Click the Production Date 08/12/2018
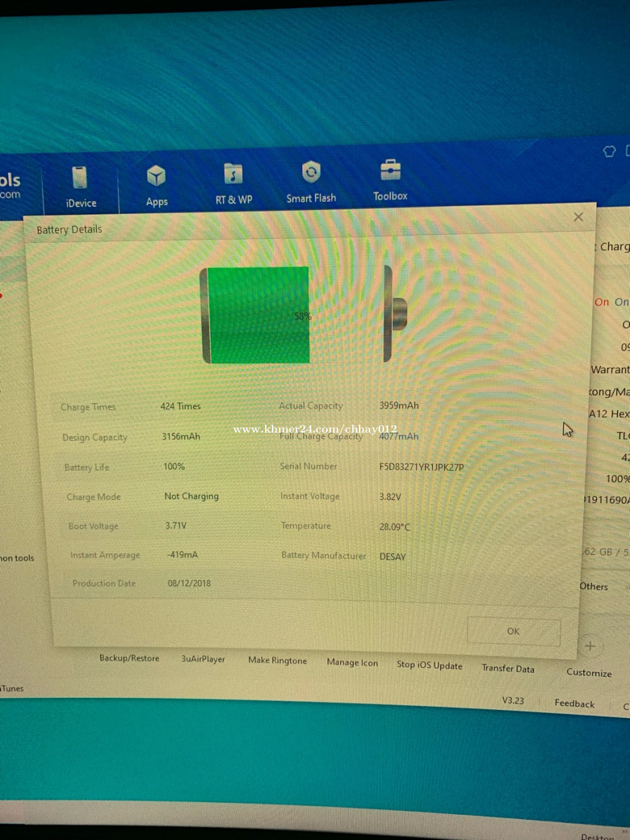Screen dimensions: 630x840 coord(189,583)
